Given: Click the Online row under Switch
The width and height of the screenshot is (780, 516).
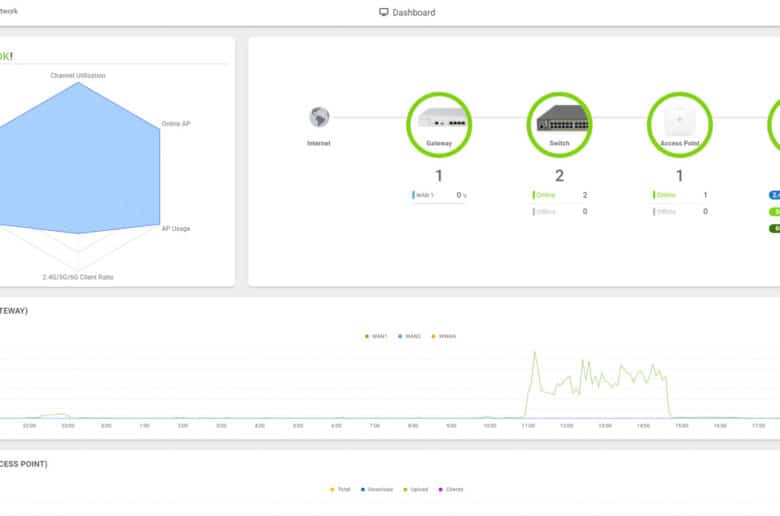Looking at the screenshot, I should (x=560, y=195).
